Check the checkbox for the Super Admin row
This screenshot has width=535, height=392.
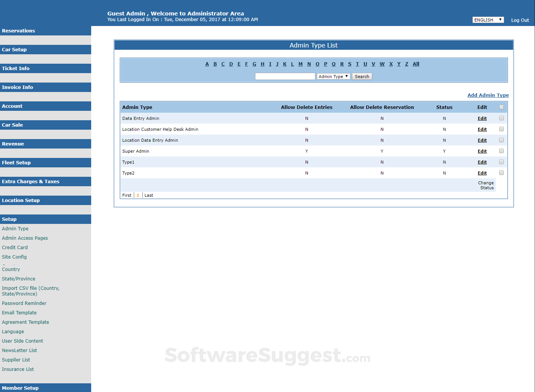click(501, 150)
